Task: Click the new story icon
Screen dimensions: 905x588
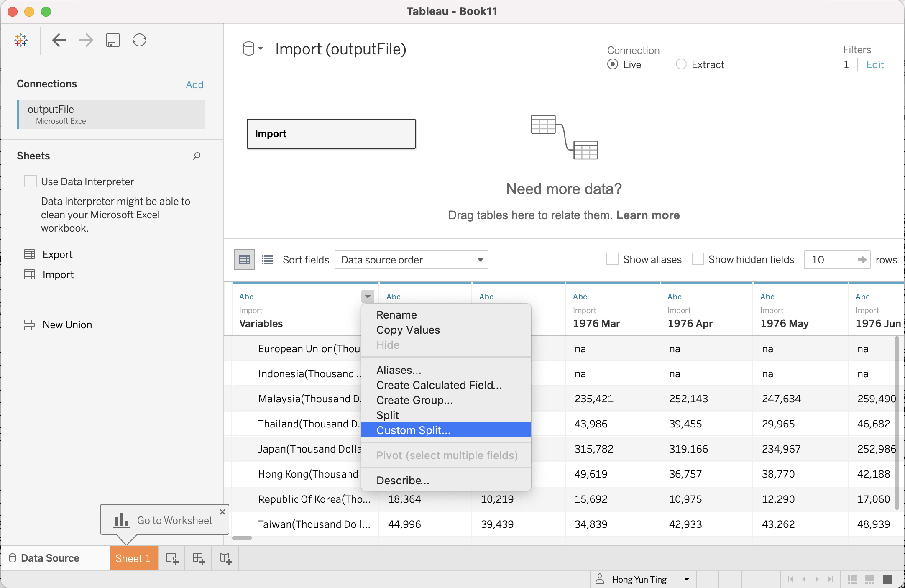Action: 225,558
